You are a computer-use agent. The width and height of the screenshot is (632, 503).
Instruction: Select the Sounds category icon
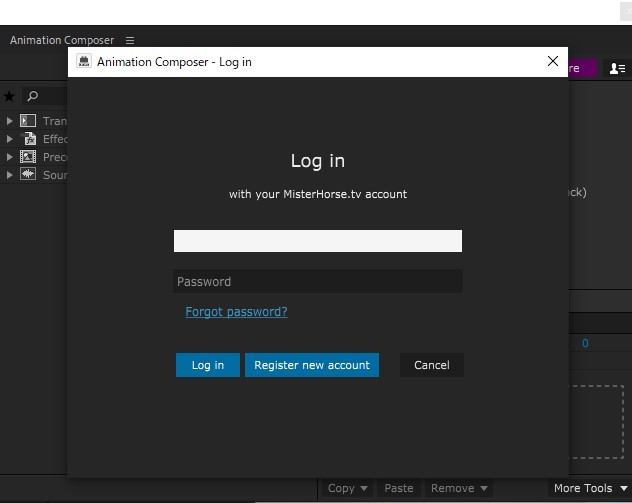click(x=28, y=174)
